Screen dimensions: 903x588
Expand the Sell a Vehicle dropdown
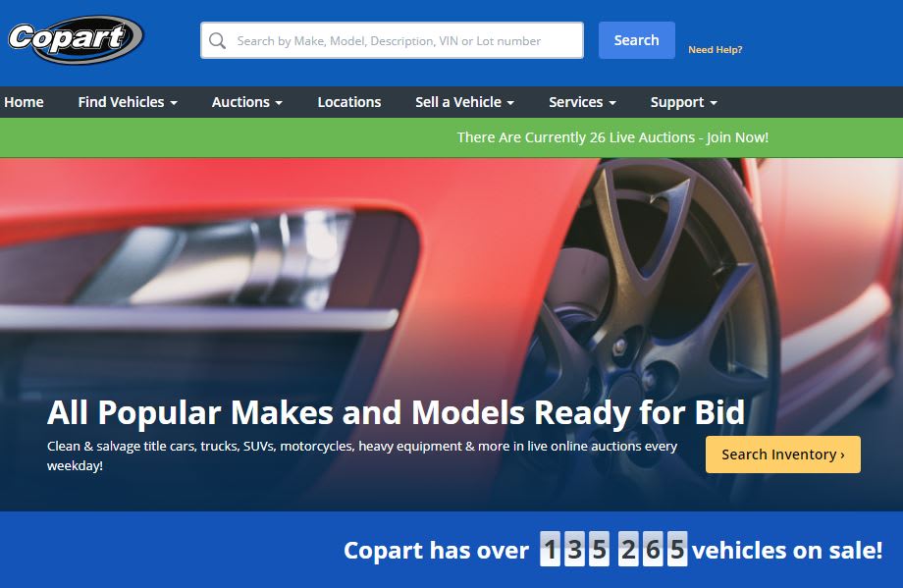coord(464,102)
